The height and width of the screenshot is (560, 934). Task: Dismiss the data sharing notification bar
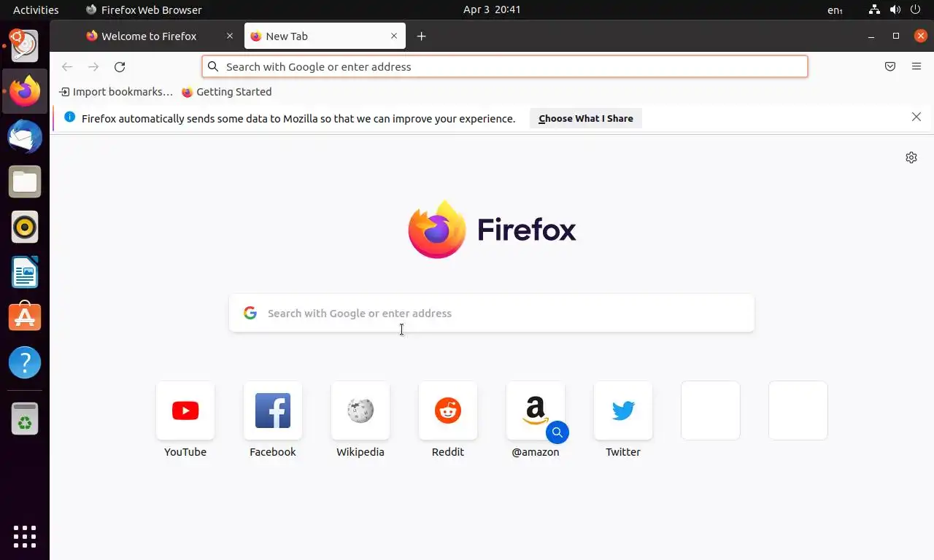[x=916, y=117]
